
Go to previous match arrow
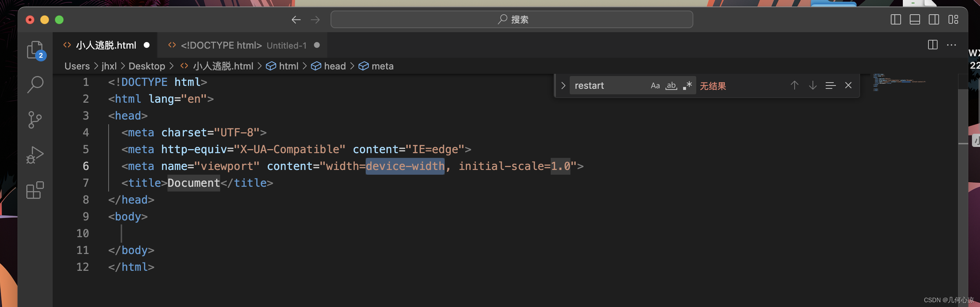point(794,85)
